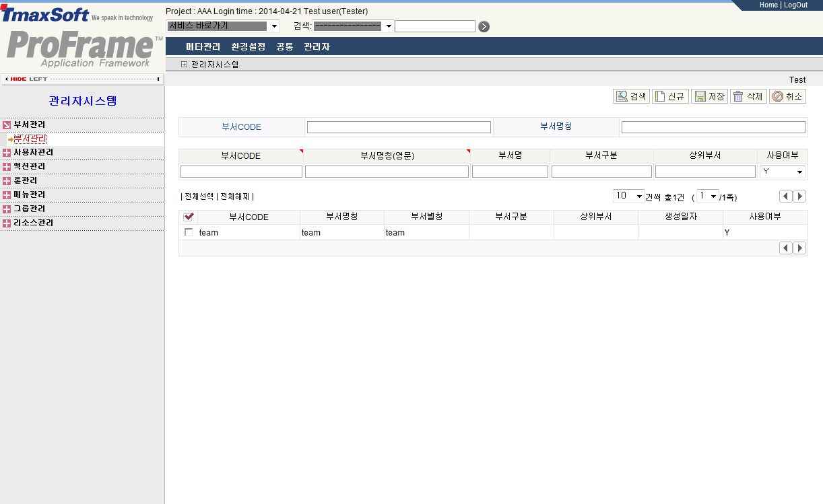
Task: Uncheck the select-all checkbox in the grid header
Action: tap(189, 217)
